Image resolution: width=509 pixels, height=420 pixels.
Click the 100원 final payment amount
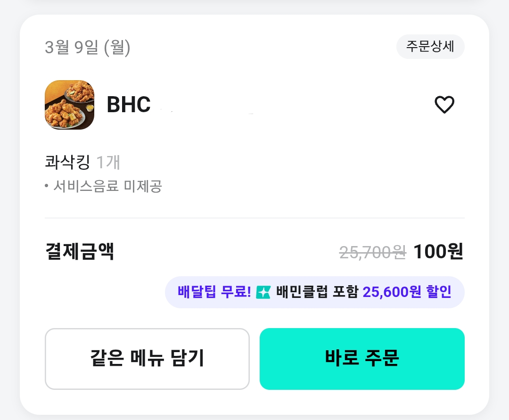pos(438,252)
